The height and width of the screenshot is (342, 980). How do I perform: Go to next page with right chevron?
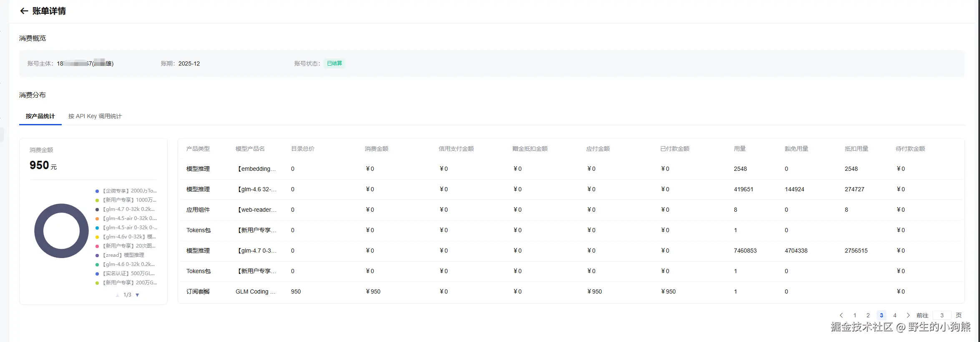pos(908,315)
